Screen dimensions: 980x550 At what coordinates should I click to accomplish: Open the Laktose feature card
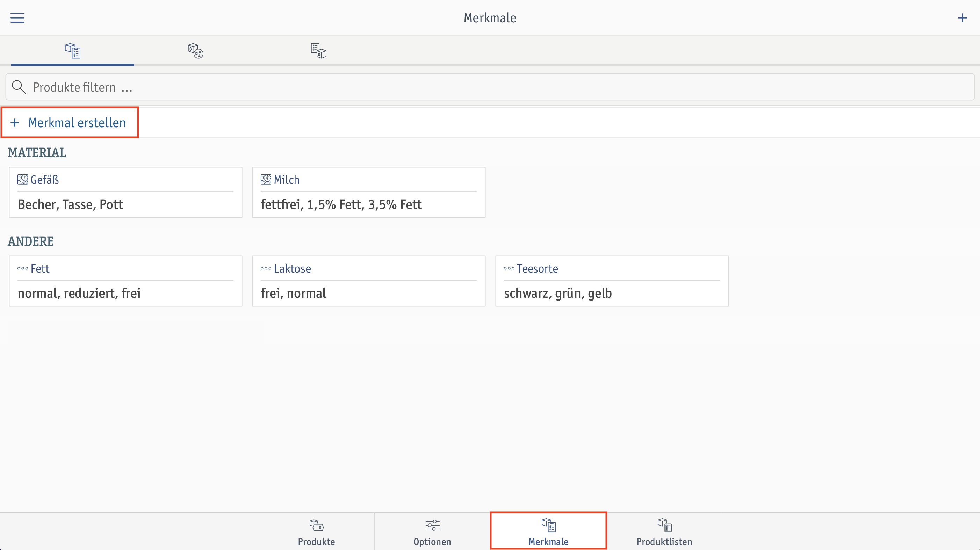(x=369, y=281)
